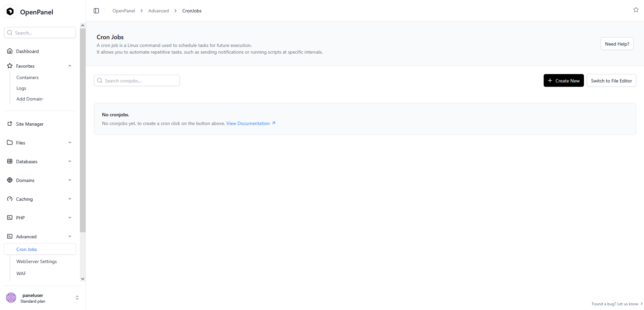This screenshot has width=644, height=310.
Task: Expand the PHP menu arrow
Action: click(x=70, y=218)
